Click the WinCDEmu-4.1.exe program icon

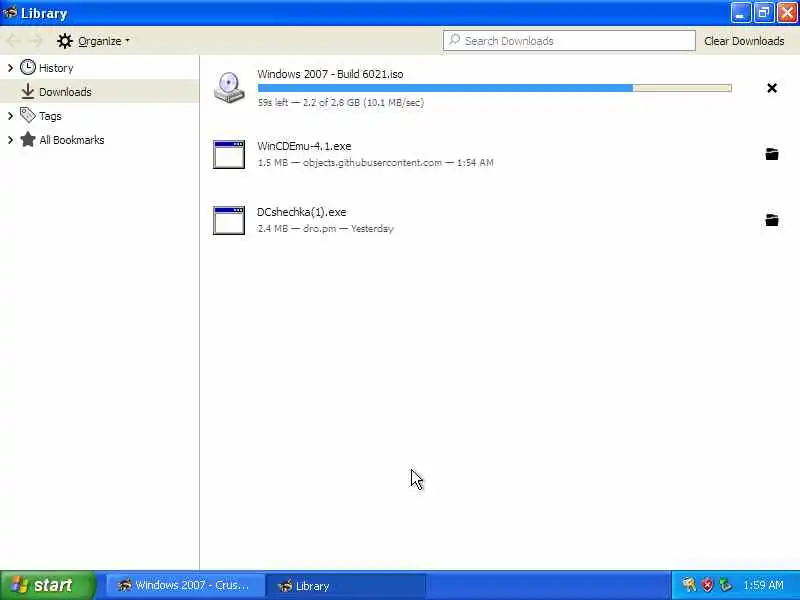coord(229,154)
